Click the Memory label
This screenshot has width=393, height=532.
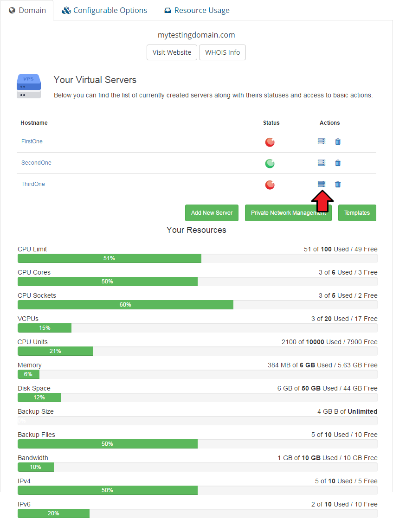click(30, 365)
